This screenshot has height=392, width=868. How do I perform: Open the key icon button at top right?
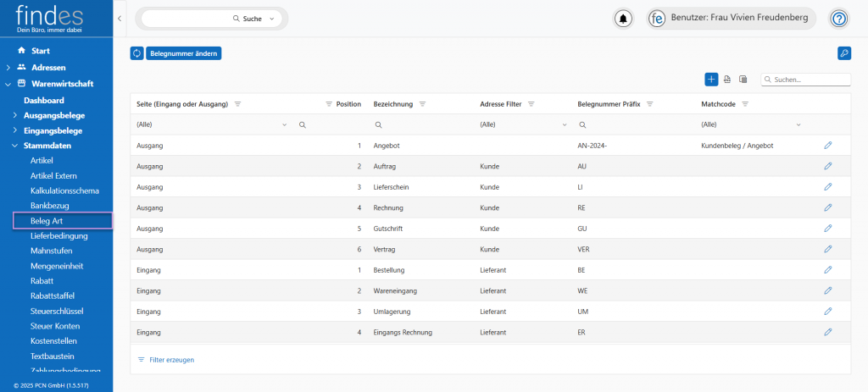pos(843,53)
